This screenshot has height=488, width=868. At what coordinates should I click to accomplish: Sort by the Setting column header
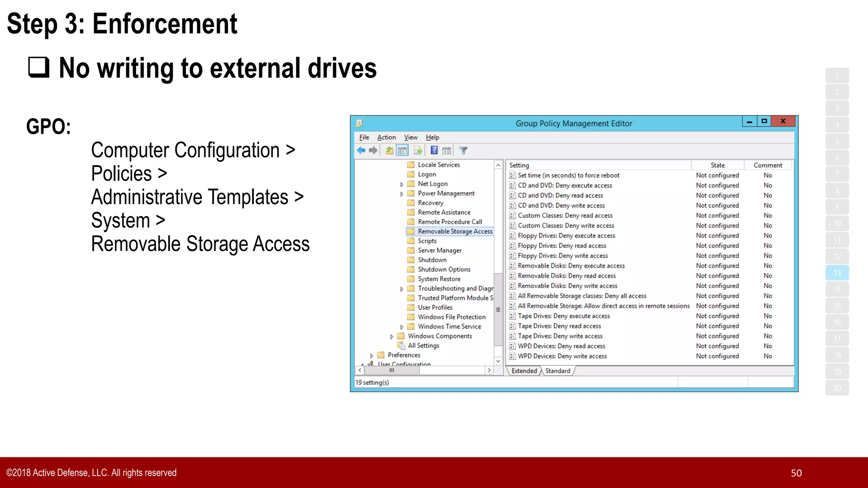point(599,165)
